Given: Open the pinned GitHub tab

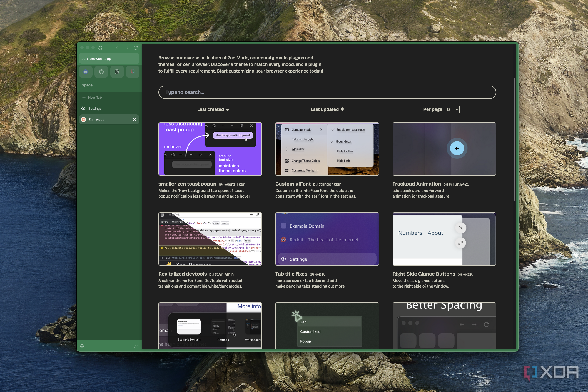Looking at the screenshot, I should tap(101, 72).
